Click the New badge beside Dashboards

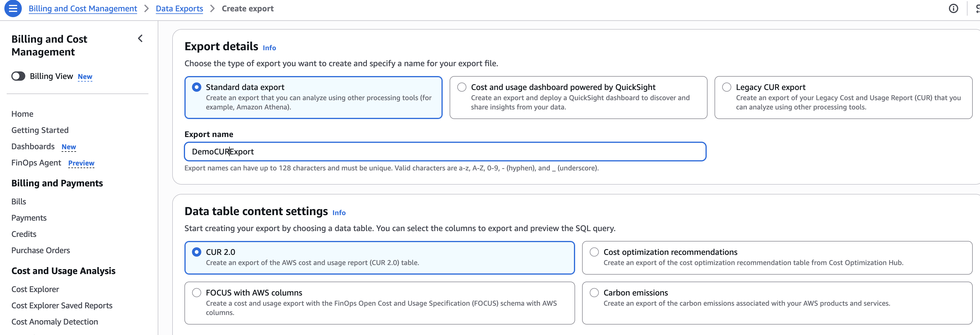click(69, 147)
